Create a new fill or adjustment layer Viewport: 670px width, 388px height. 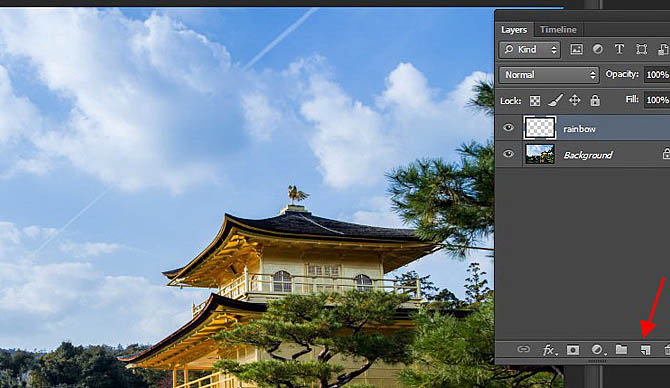pyautogui.click(x=598, y=350)
